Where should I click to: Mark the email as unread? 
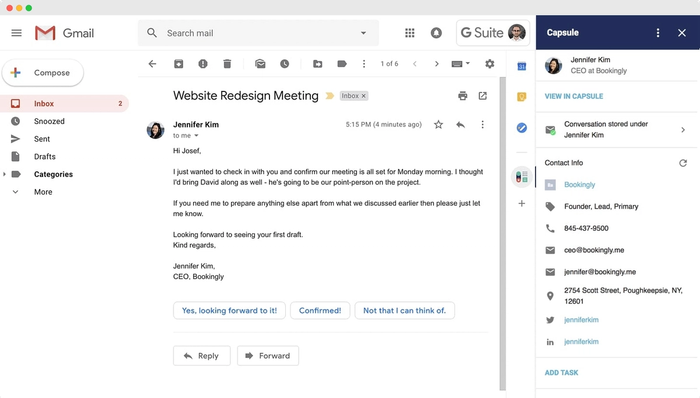[x=260, y=64]
